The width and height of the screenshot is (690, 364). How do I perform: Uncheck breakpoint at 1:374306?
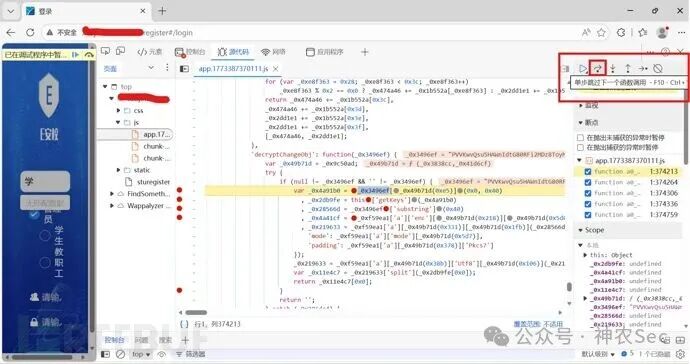tap(588, 193)
